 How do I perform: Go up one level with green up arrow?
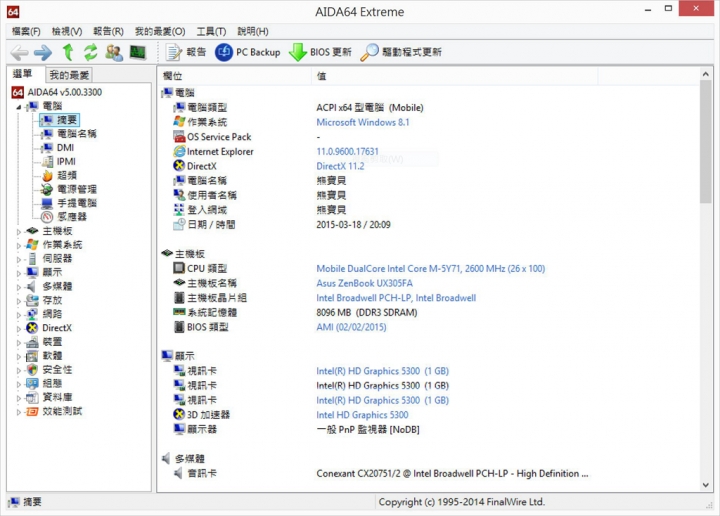68,52
